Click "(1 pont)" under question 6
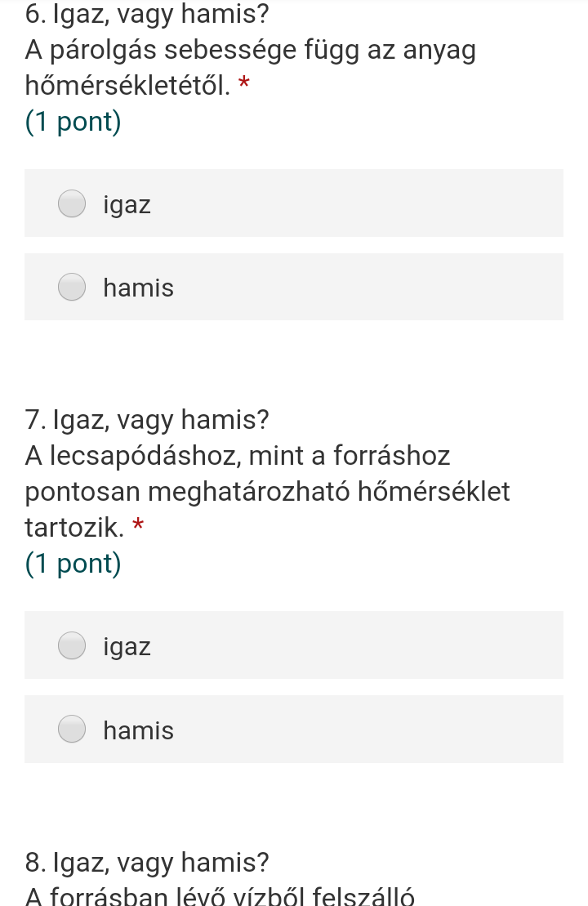Viewport: 588px width, 906px height. click(x=73, y=122)
